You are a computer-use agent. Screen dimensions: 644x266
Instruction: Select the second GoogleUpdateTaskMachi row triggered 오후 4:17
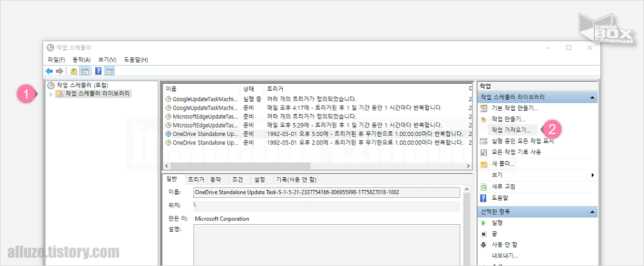pos(317,108)
